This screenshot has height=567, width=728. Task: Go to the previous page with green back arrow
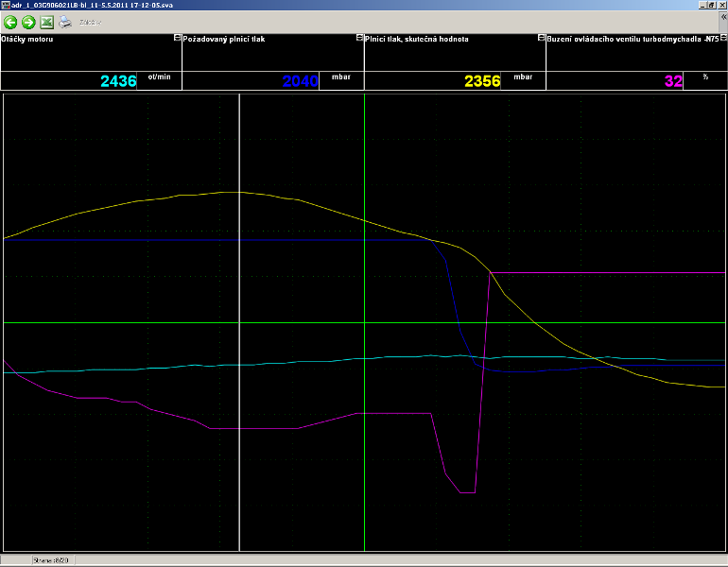pos(10,23)
